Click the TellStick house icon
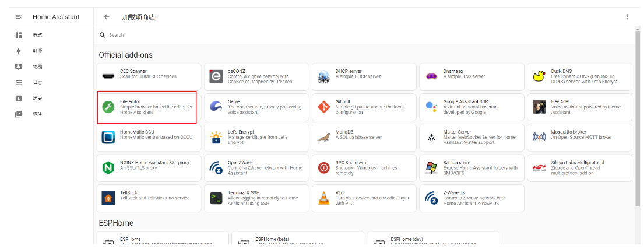Viewport: 644px width, 249px height. tap(108, 198)
